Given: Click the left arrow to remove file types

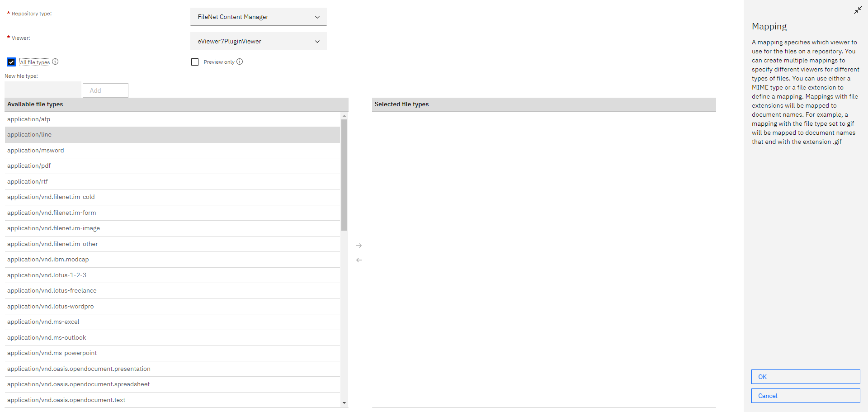Looking at the screenshot, I should pyautogui.click(x=359, y=260).
